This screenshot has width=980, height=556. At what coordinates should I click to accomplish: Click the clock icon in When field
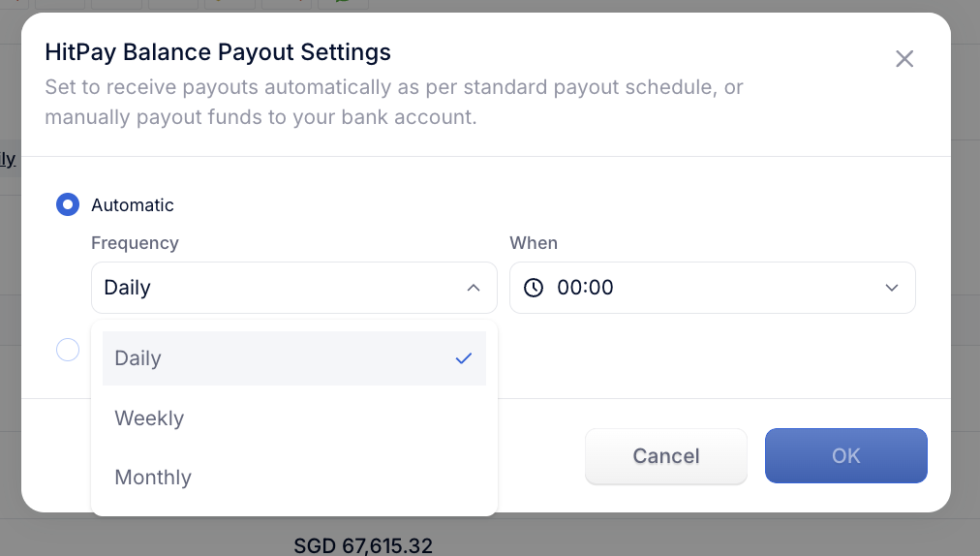pyautogui.click(x=534, y=288)
